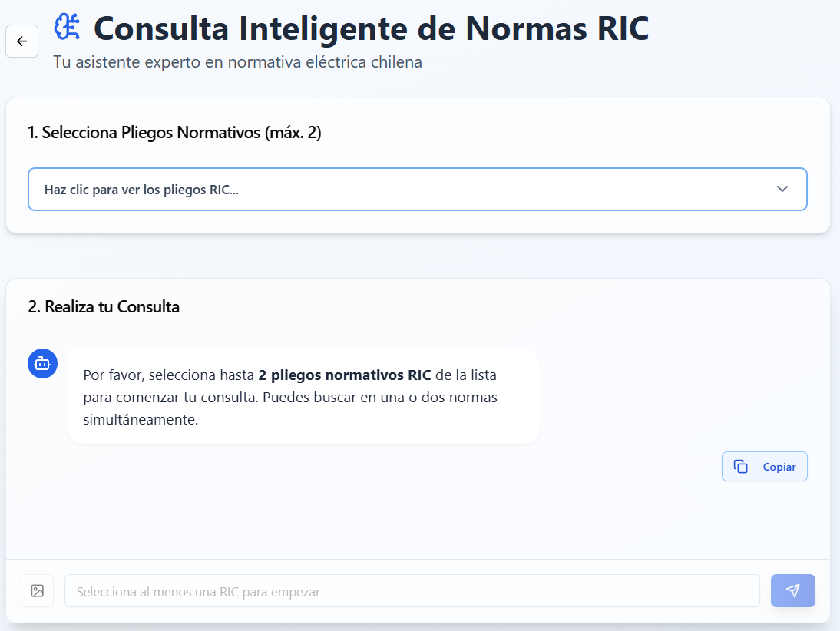
Task: Click the word 'simultáneamente' in the message
Action: pos(141,420)
